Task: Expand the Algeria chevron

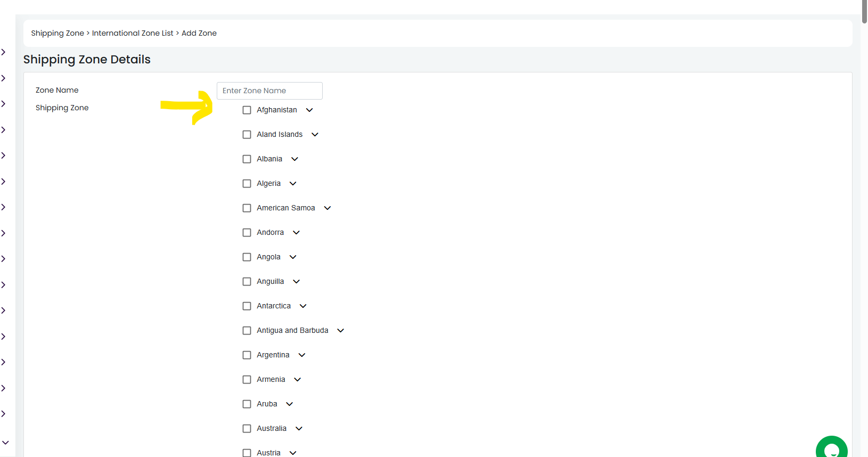Action: point(293,184)
